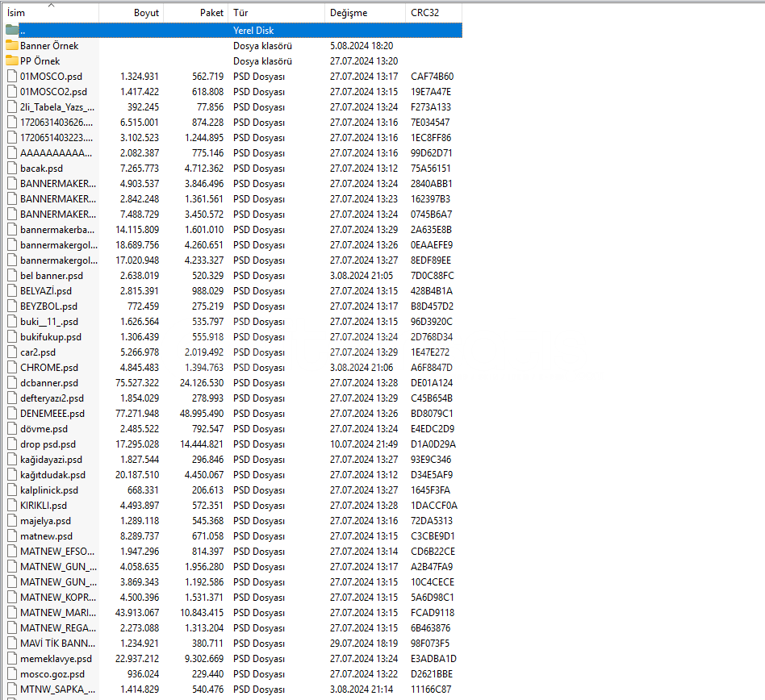This screenshot has height=700, width=765.
Task: Click the 'Yerel Disk' type cell
Action: coord(253,30)
